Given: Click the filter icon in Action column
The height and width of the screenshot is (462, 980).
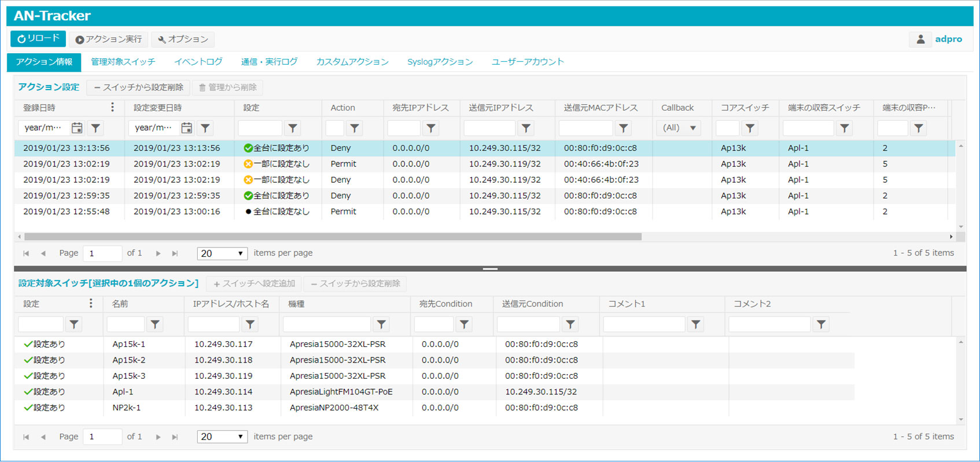Looking at the screenshot, I should (x=355, y=128).
